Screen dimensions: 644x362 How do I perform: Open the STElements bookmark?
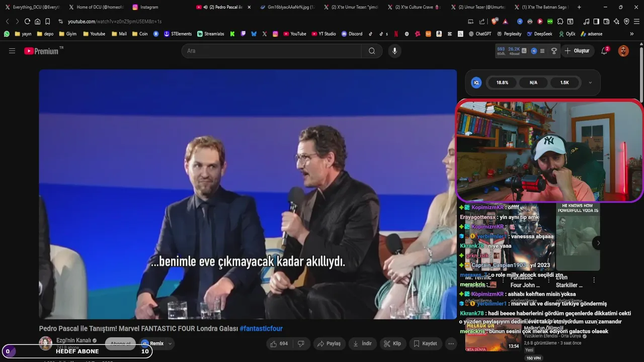coord(178,34)
